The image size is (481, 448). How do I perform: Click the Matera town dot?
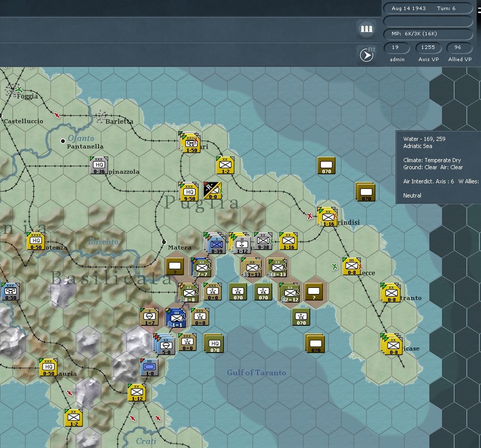[x=164, y=242]
